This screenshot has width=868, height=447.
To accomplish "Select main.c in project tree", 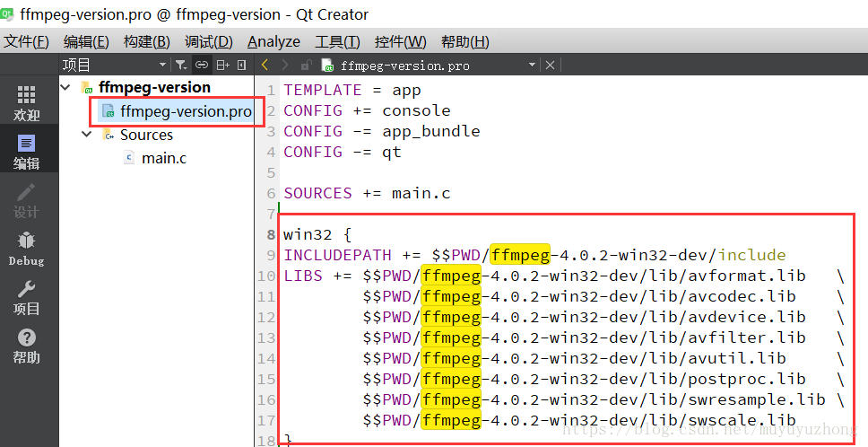I will (164, 158).
